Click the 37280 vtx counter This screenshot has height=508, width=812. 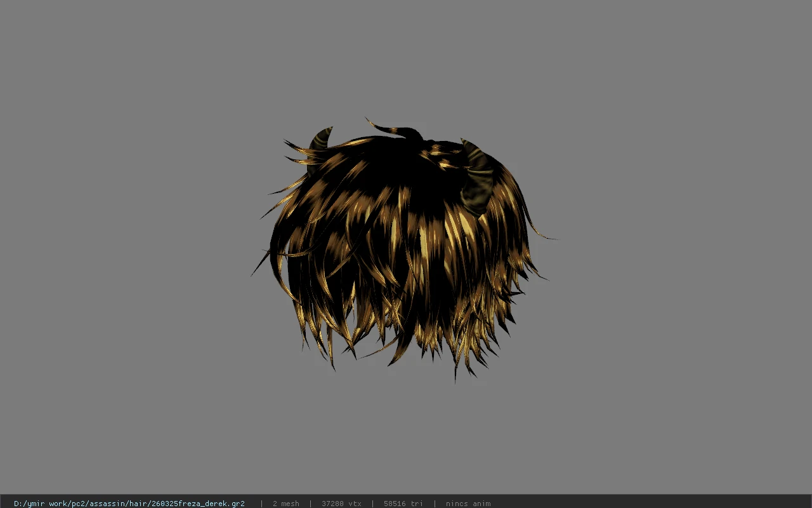coord(341,504)
